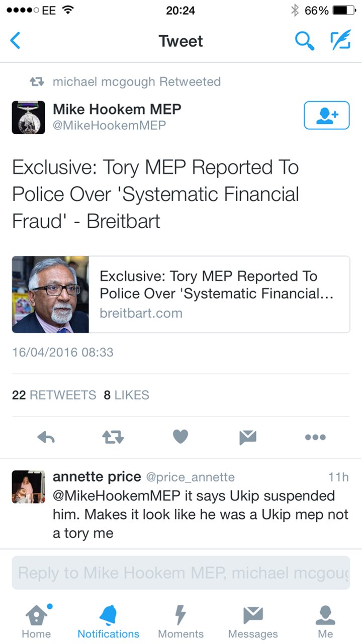Compose a new tweet with quill icon

click(x=340, y=41)
